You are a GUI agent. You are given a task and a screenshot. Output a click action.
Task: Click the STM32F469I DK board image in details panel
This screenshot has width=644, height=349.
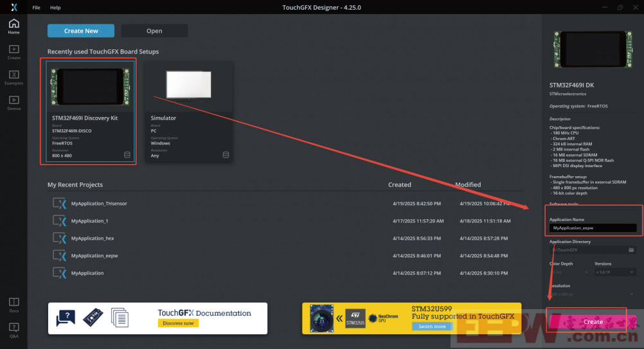point(593,49)
